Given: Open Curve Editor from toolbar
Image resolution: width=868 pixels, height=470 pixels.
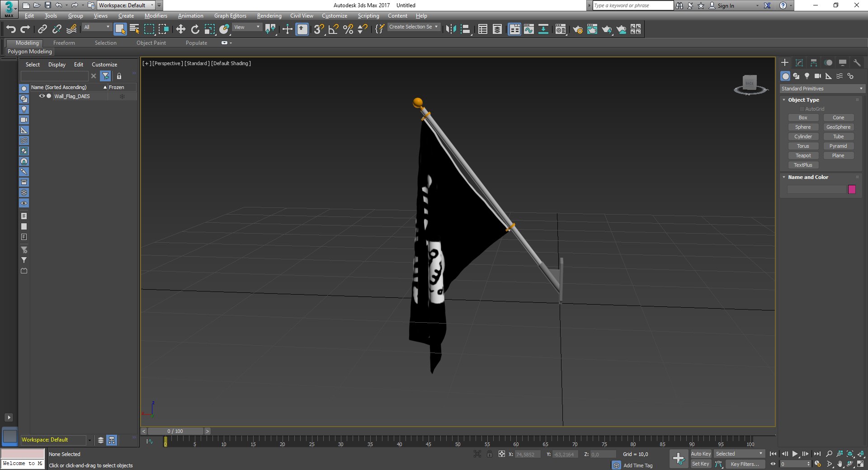Looking at the screenshot, I should click(528, 29).
